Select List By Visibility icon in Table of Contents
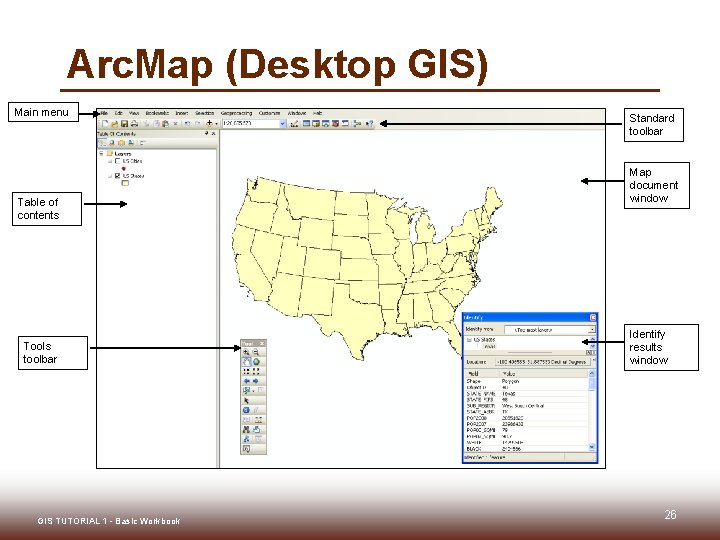 (121, 143)
